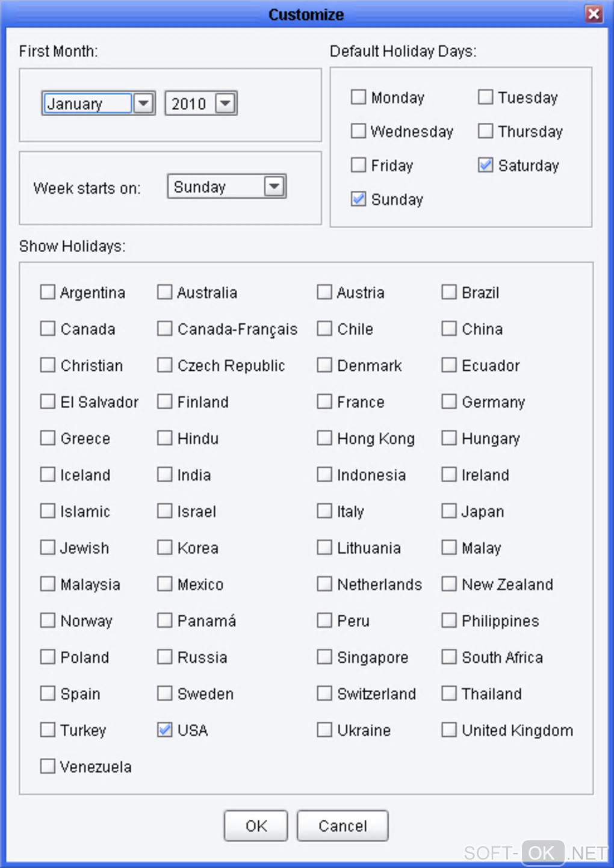Show Germany holidays

tap(449, 401)
